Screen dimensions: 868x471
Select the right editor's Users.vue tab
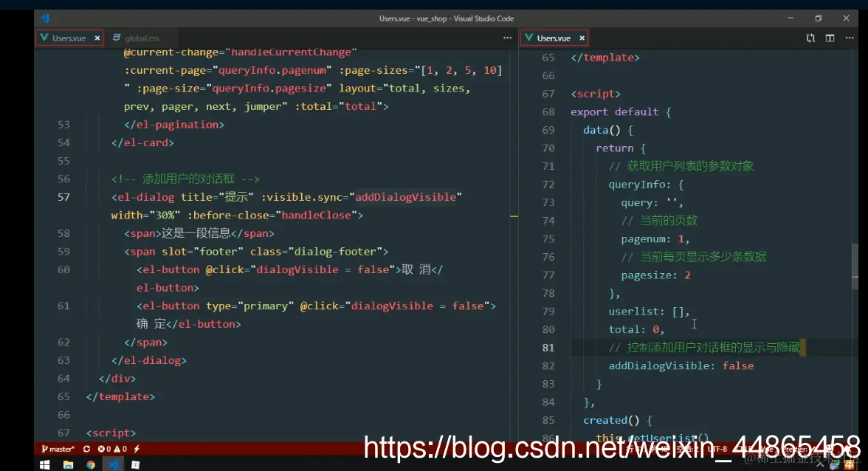coord(554,38)
